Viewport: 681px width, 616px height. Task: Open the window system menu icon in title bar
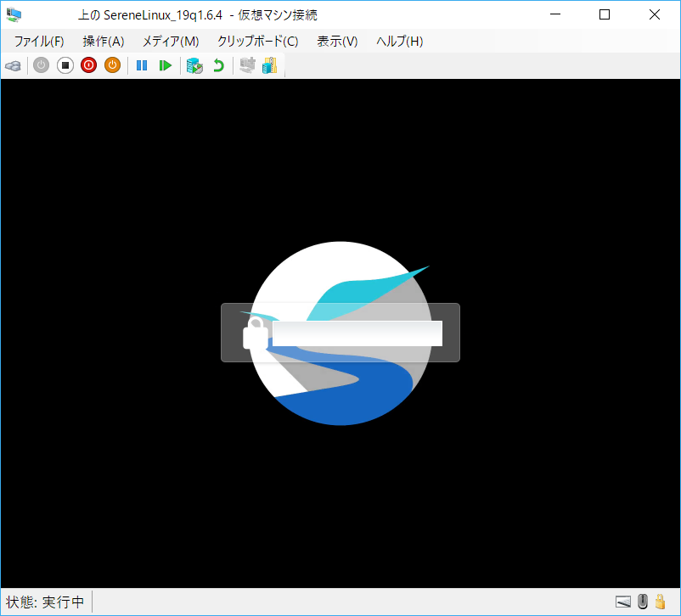click(14, 14)
